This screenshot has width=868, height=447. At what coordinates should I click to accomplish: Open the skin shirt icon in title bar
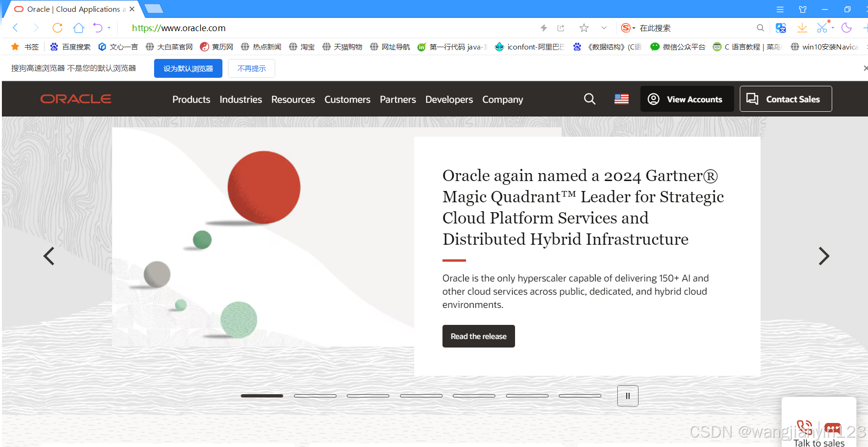(x=803, y=9)
